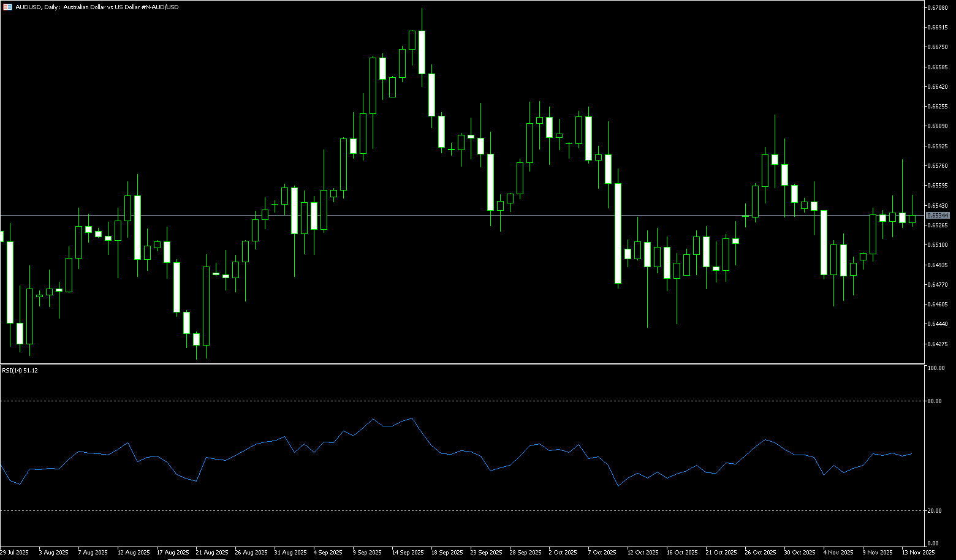Click the 0.64275 price axis label

[x=938, y=344]
